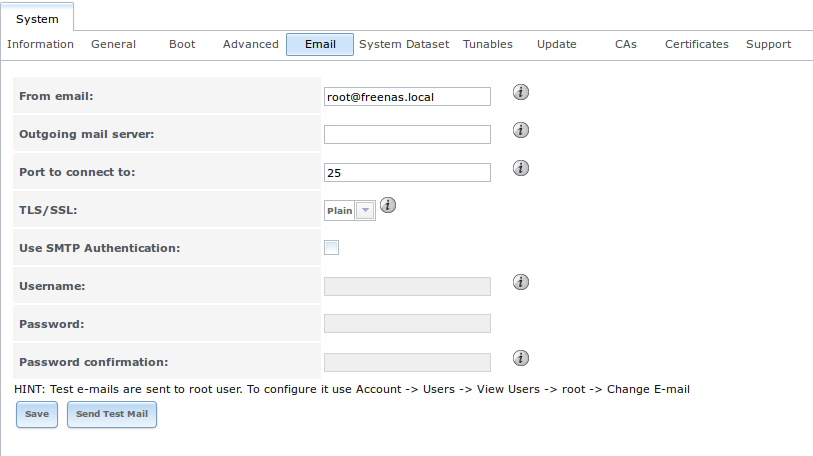This screenshot has height=456, width=813.
Task: Focus the Outgoing mail server field
Action: click(407, 134)
